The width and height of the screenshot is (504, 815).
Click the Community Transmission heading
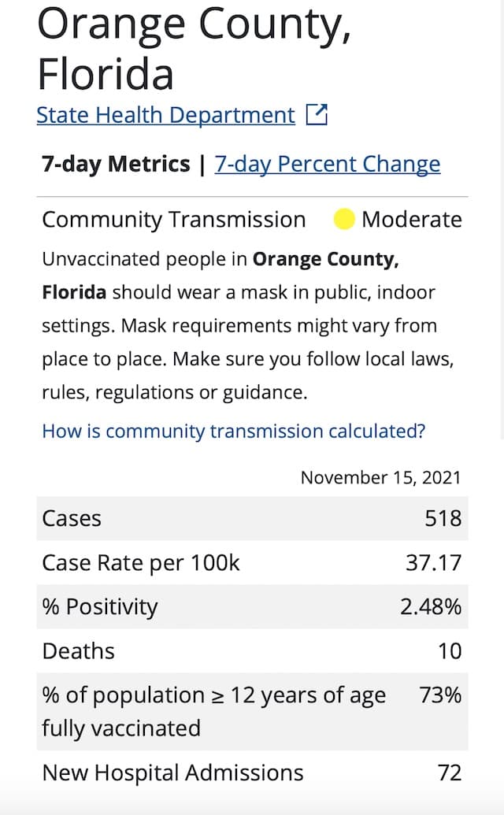[173, 220]
